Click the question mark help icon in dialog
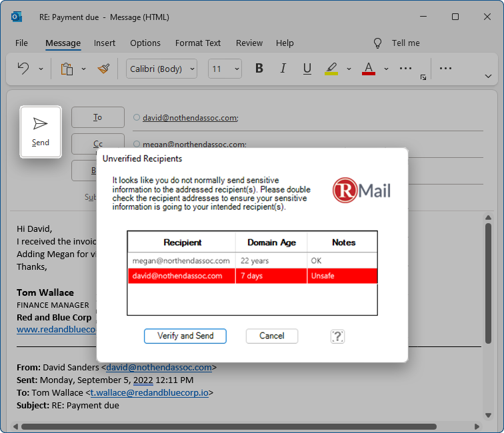The image size is (504, 433). coord(337,336)
